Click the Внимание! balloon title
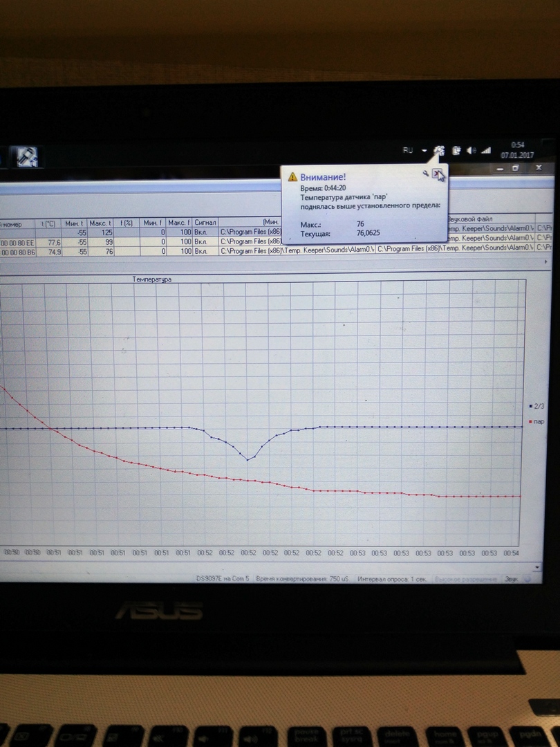 pos(323,178)
